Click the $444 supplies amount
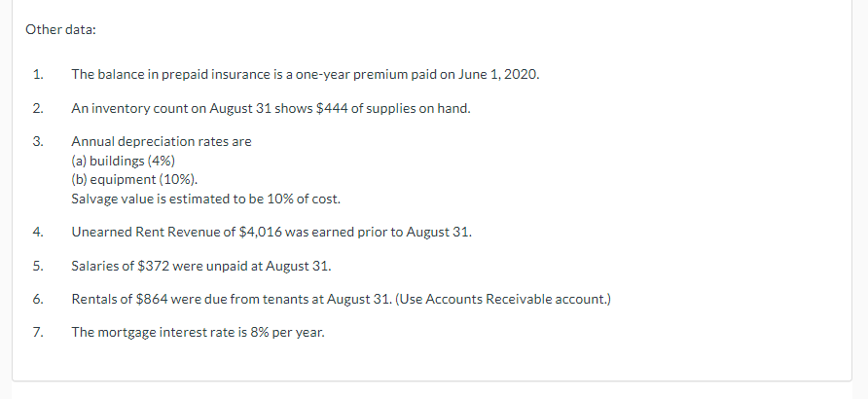The width and height of the screenshot is (868, 399). 332,108
